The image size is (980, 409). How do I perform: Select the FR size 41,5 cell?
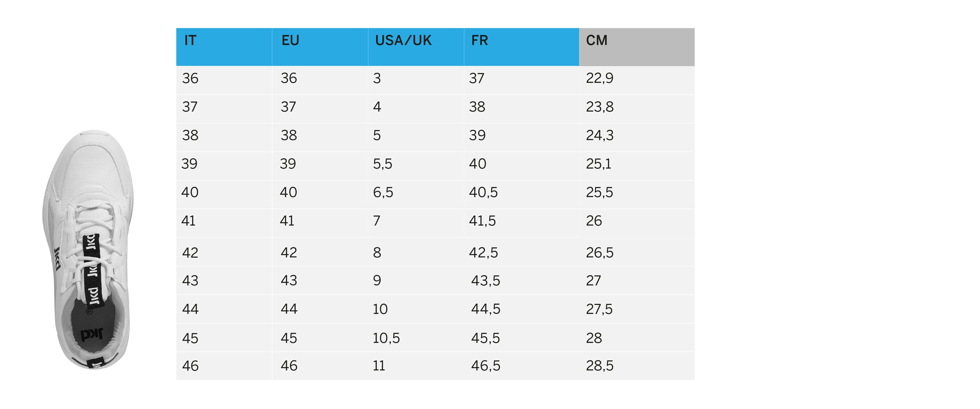[x=482, y=221]
